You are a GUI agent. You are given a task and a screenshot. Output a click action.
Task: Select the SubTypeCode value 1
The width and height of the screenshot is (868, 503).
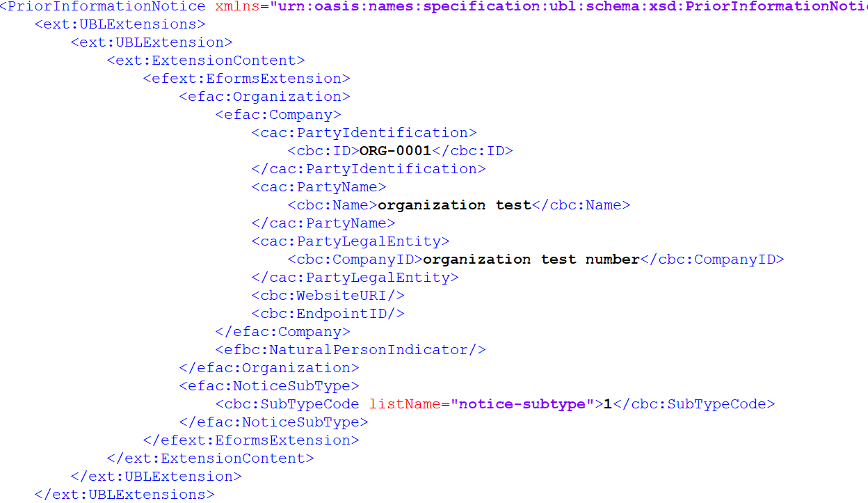(x=608, y=404)
